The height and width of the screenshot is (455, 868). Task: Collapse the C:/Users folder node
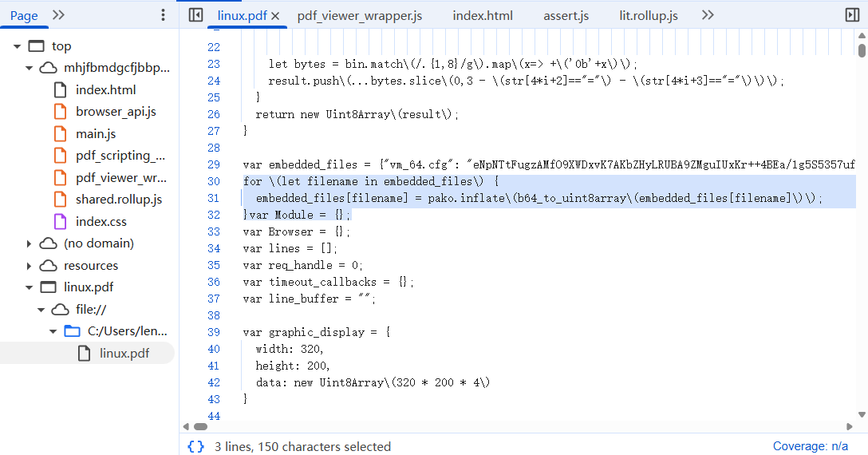tap(53, 331)
